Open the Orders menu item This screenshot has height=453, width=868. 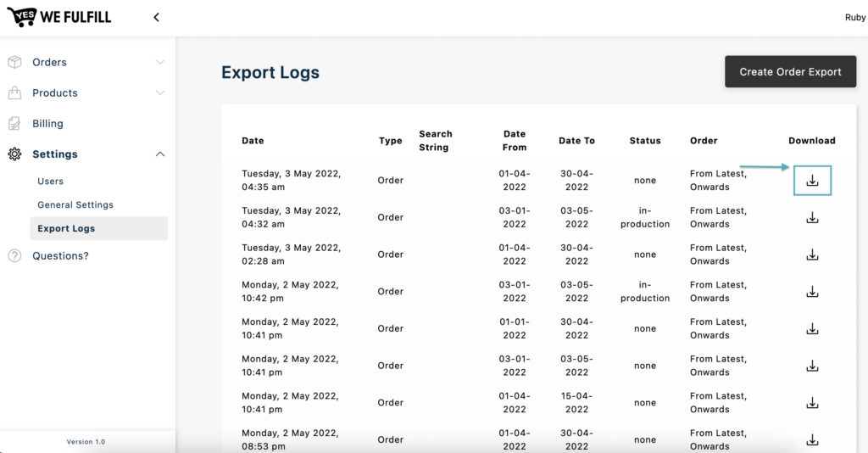click(49, 62)
